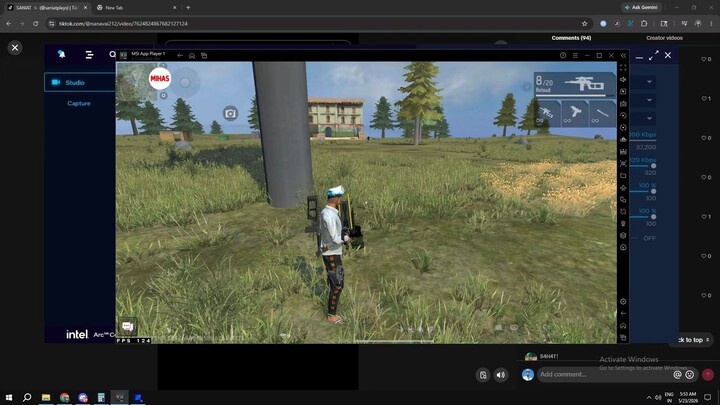This screenshot has width=720, height=405.
Task: Click the Back to top button
Action: pyautogui.click(x=694, y=340)
